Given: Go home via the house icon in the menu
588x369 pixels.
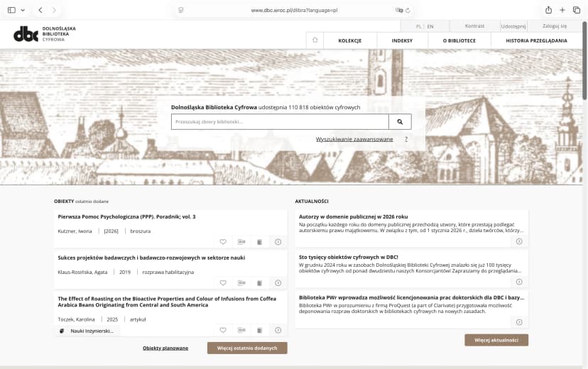Looking at the screenshot, I should point(315,40).
